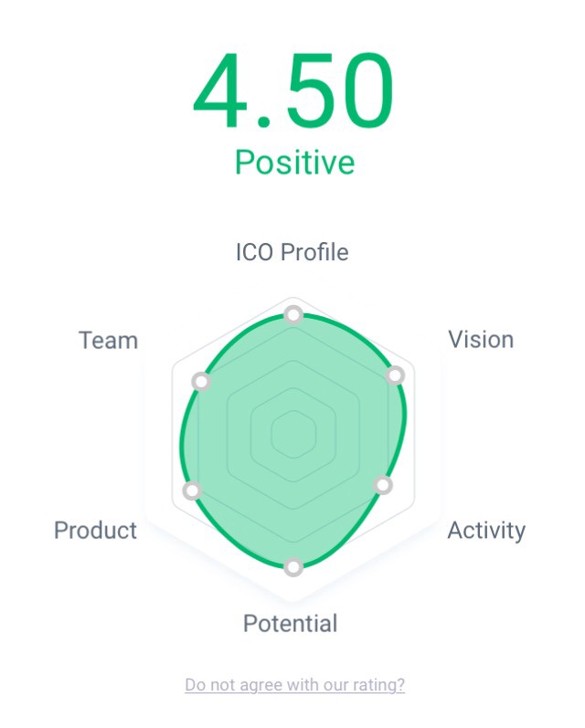
Task: Click the Activity data point marker
Action: click(x=384, y=485)
